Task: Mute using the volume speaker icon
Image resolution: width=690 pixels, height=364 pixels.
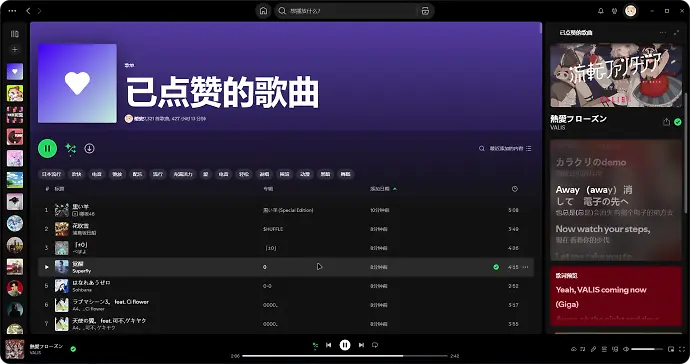Action: pyautogui.click(x=626, y=349)
